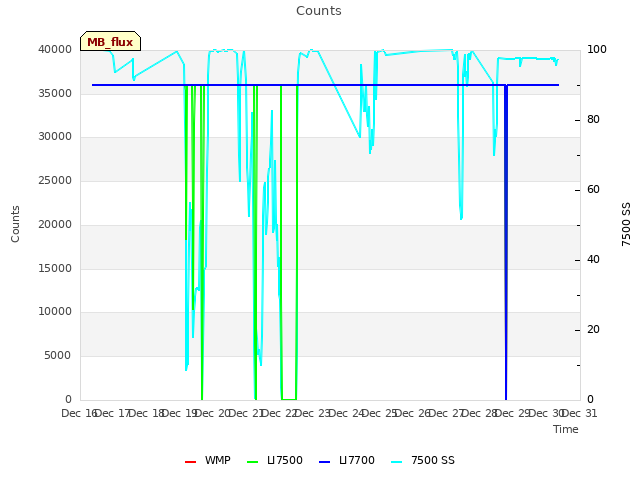The height and width of the screenshot is (480, 640).
Task: Toggle the WMP legend entry
Action: (207, 460)
